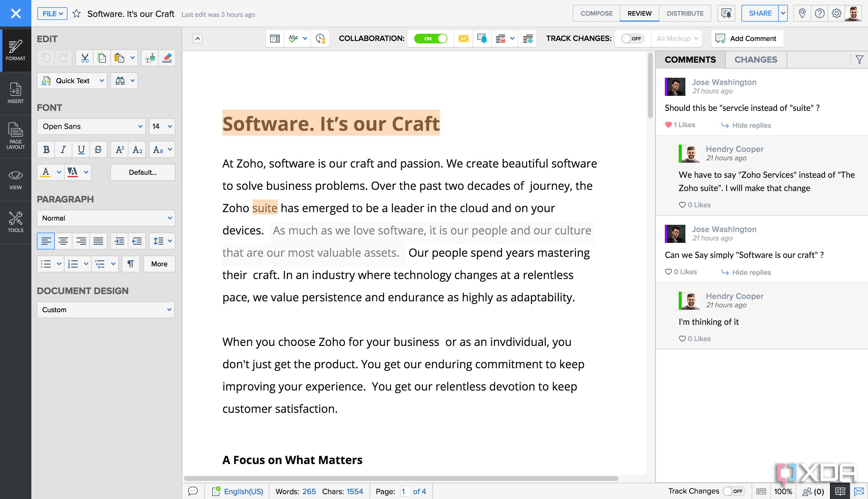
Task: Open the Open Sans font dropdown
Action: click(91, 127)
